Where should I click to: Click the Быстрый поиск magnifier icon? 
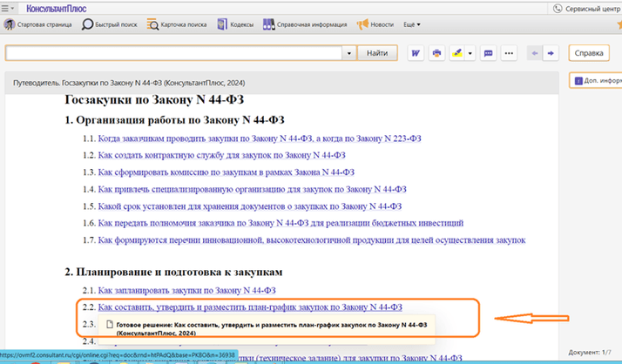[87, 24]
